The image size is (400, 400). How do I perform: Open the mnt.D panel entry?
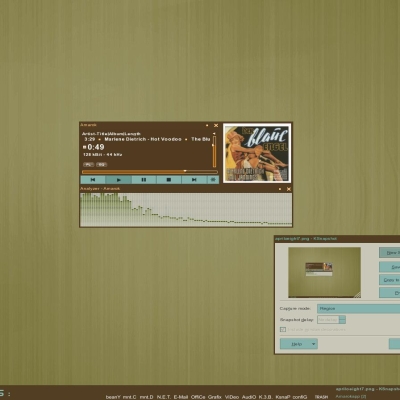[x=146, y=397]
